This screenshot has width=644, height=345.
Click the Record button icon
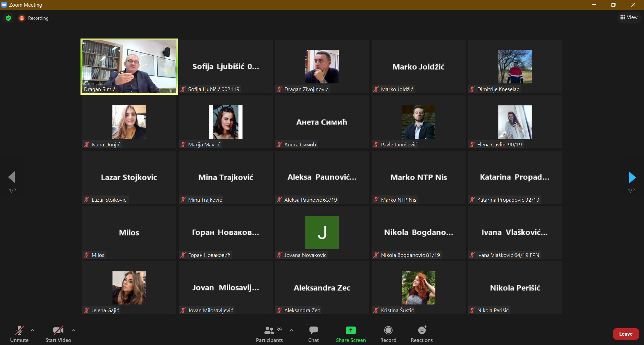388,330
